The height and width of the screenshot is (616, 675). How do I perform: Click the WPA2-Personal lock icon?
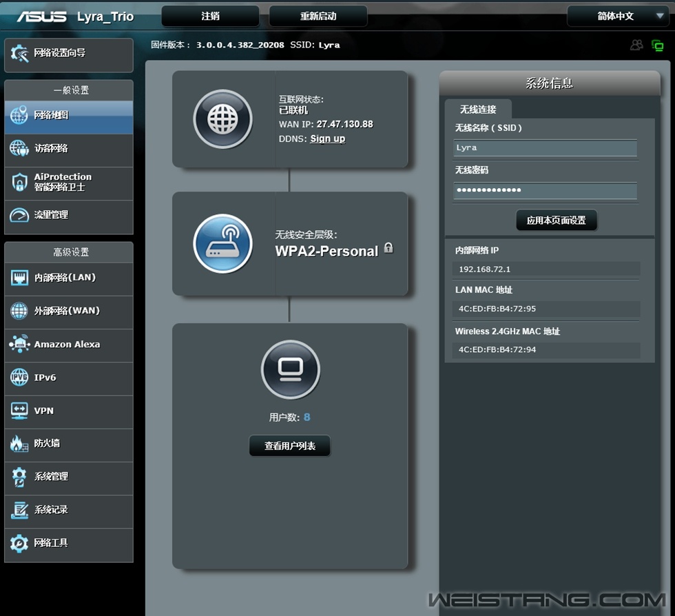coord(388,248)
